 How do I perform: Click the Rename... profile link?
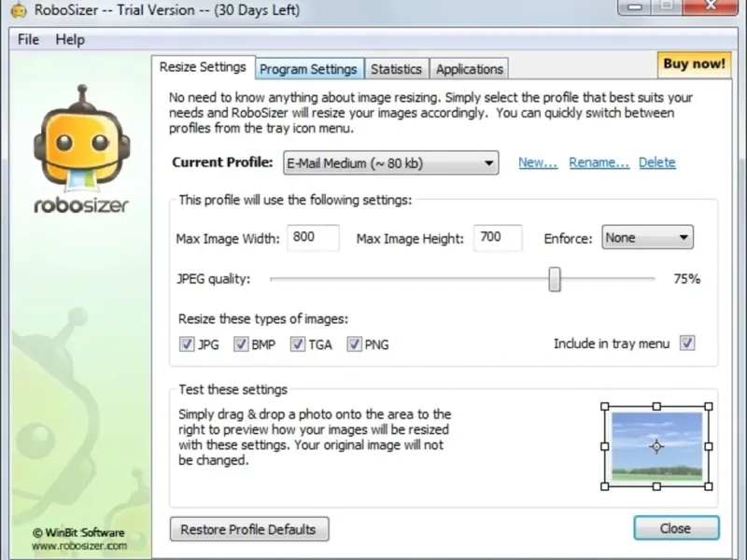(599, 162)
